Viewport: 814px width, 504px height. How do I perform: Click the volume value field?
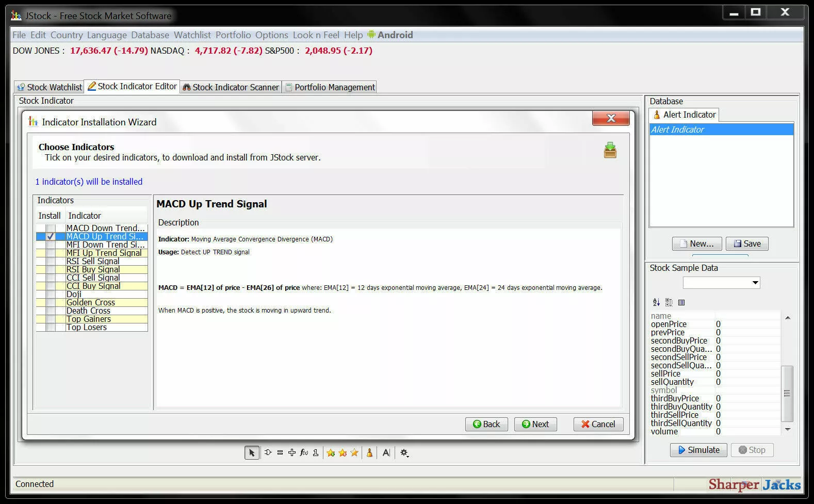[747, 431]
